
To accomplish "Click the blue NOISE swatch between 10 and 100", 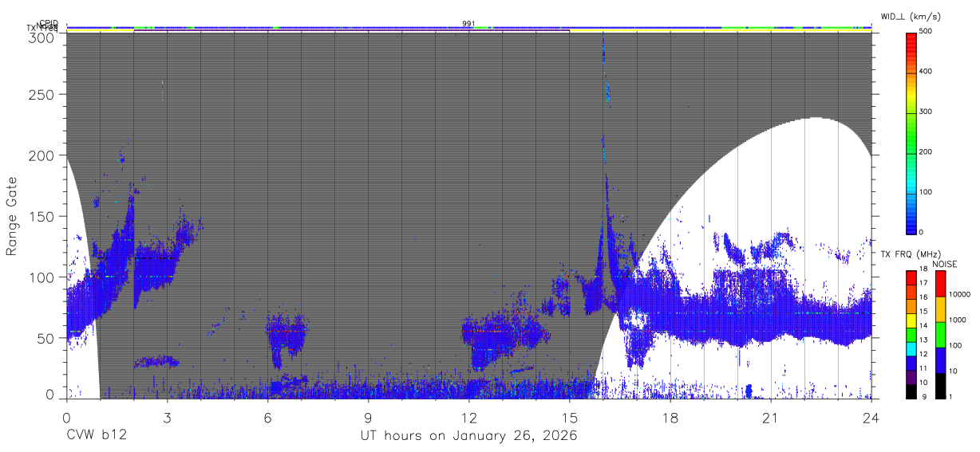I will (940, 360).
